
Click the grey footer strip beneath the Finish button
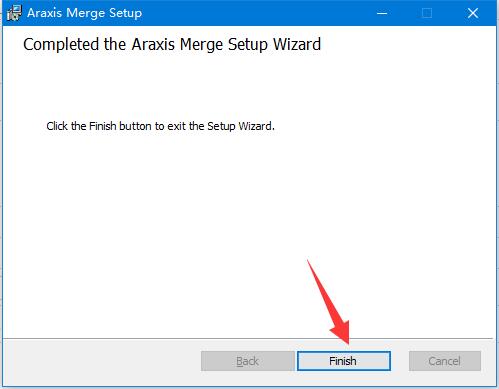pos(344,378)
